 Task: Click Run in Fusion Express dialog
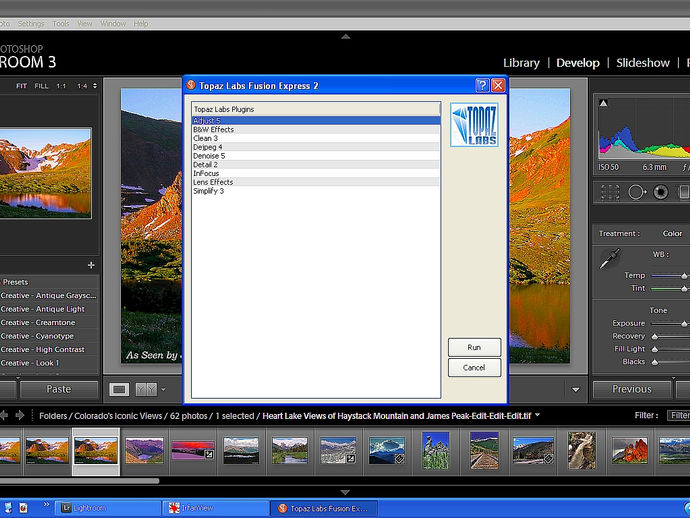tap(474, 347)
